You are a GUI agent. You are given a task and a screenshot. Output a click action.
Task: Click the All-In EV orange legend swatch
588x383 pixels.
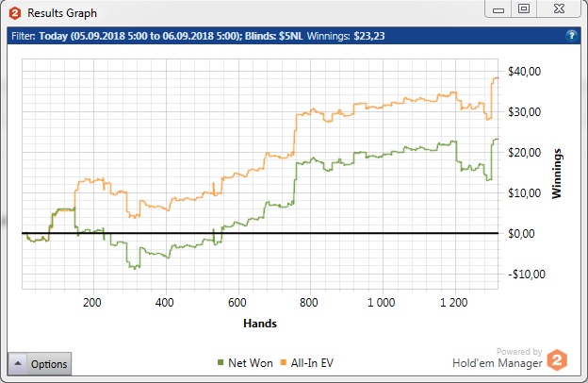pyautogui.click(x=284, y=363)
